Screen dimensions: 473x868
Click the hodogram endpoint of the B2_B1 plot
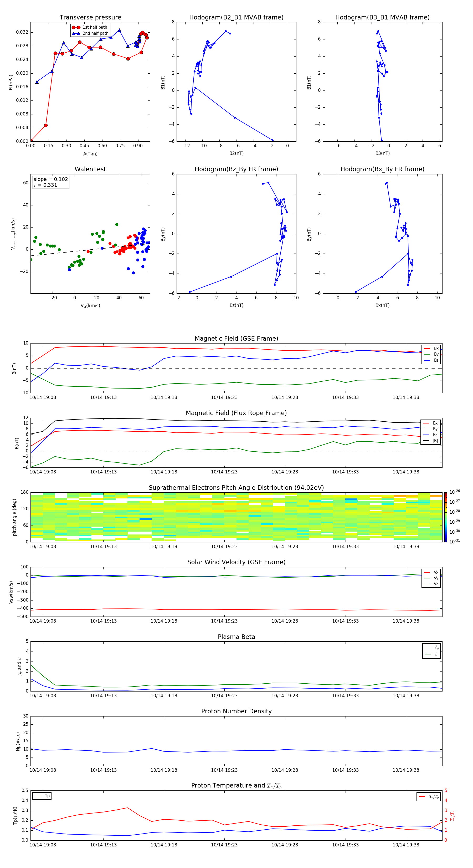(x=272, y=140)
